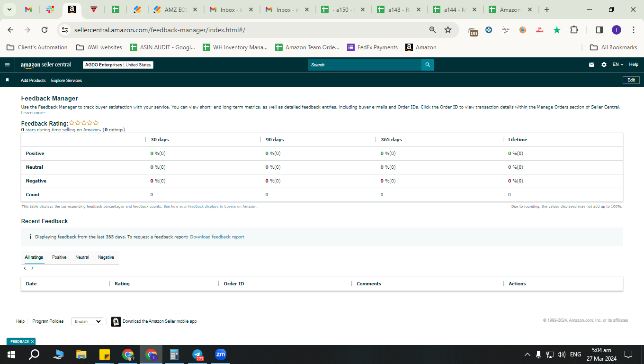Image resolution: width=644 pixels, height=364 pixels.
Task: Open the Zoom taskbar icon
Action: pyautogui.click(x=221, y=355)
